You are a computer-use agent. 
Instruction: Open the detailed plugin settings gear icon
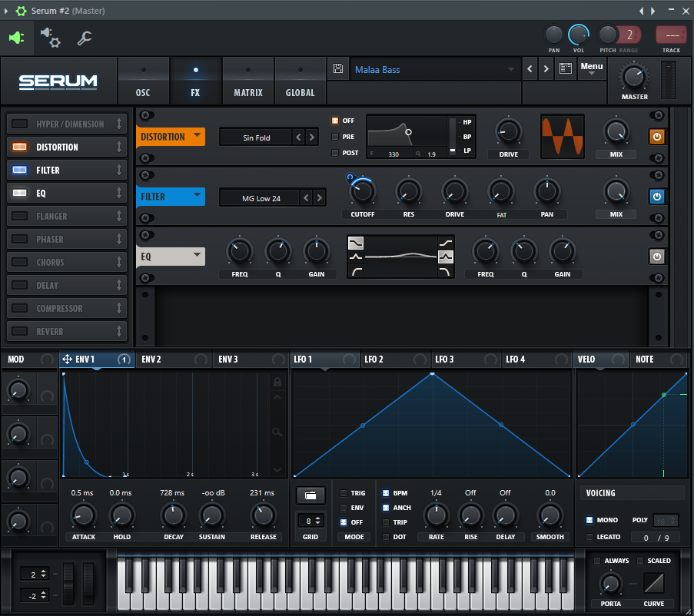(x=51, y=38)
